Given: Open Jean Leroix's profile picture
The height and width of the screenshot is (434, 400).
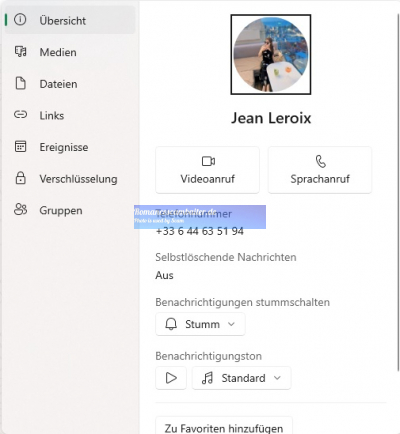Looking at the screenshot, I should coord(271,55).
